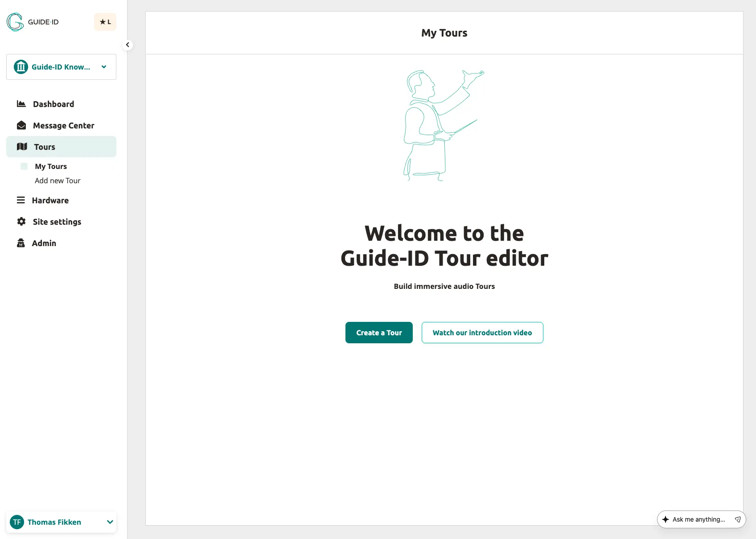Click the Message Center envelope icon
756x539 pixels.
click(21, 125)
